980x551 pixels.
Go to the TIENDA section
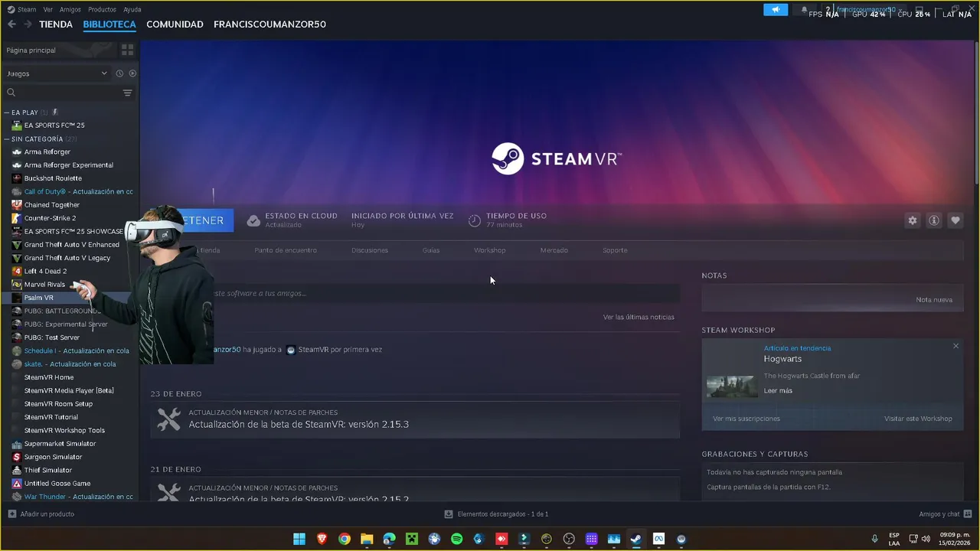pos(56,24)
